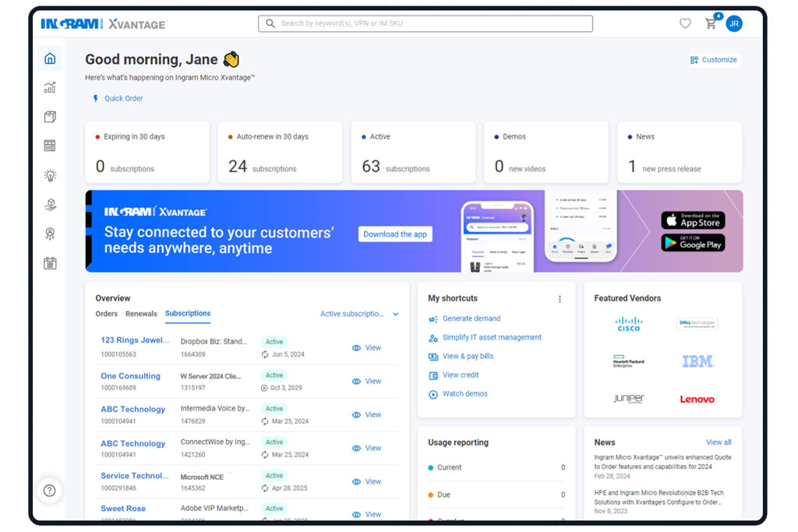Image resolution: width=798 pixels, height=532 pixels.
Task: Open the Expiring in 30 days card
Action: tap(147, 152)
